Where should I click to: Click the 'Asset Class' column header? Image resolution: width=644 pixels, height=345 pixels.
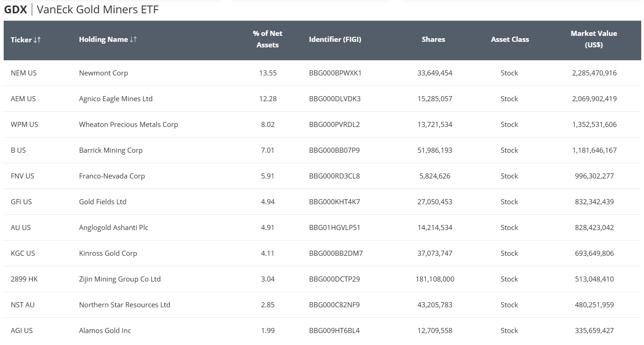click(510, 40)
